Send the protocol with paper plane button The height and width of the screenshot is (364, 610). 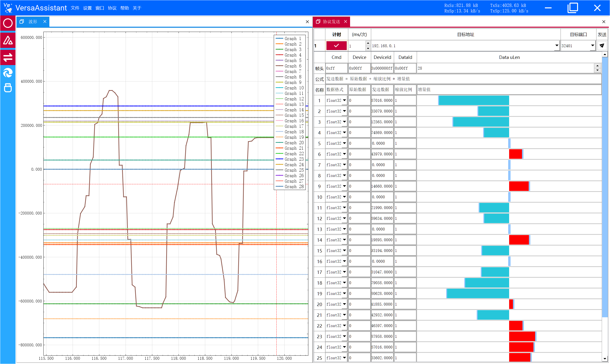tap(602, 46)
